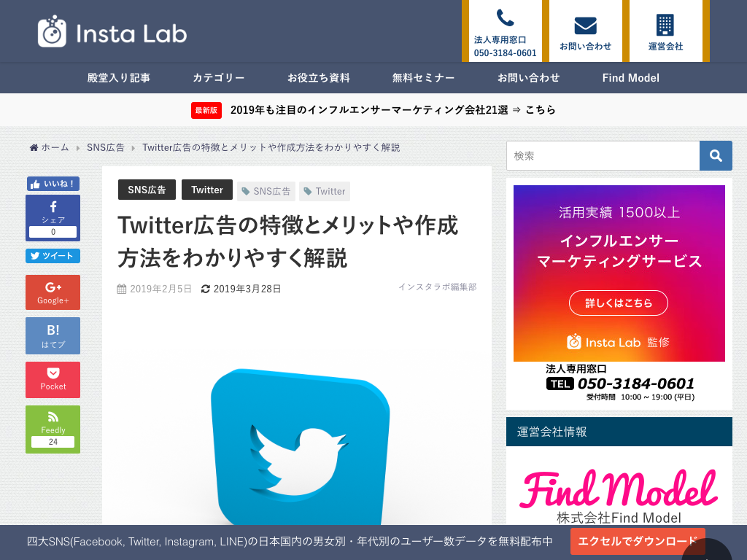This screenshot has height=560, width=747.
Task: Click the home icon in breadcrumb
Action: pos(34,147)
